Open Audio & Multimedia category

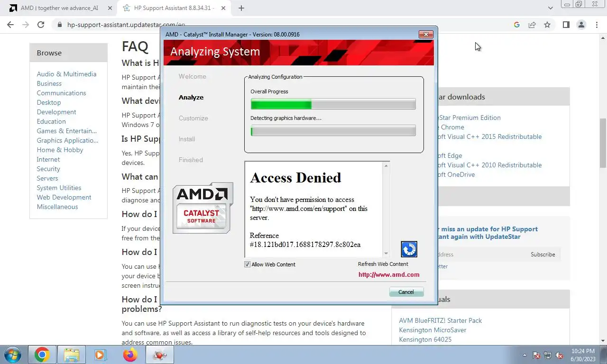66,74
